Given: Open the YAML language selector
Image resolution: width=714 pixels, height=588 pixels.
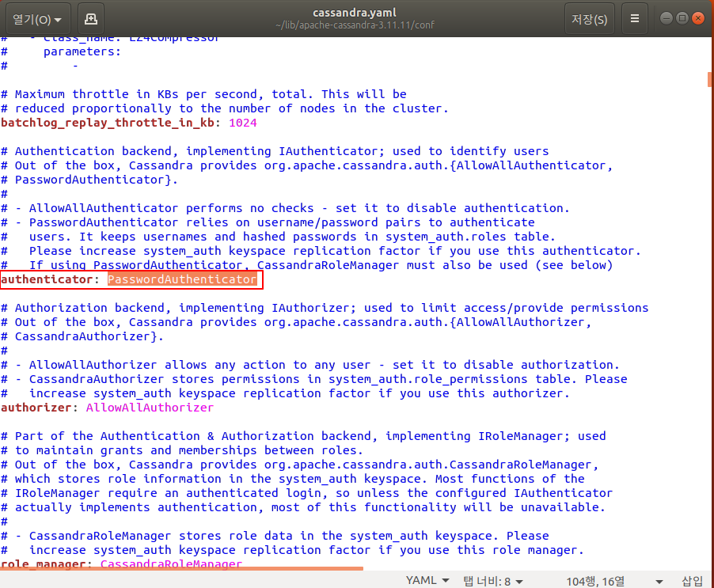Looking at the screenshot, I should coord(427,580).
